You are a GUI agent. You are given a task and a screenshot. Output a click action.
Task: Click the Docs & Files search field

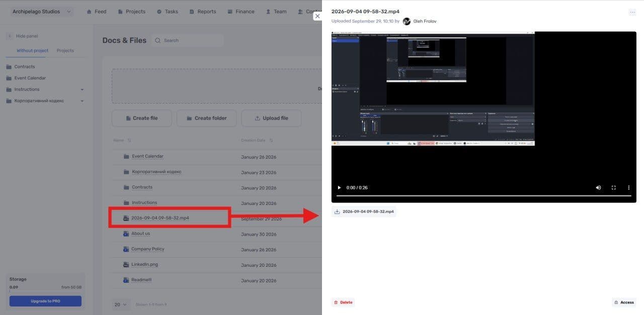tap(188, 40)
